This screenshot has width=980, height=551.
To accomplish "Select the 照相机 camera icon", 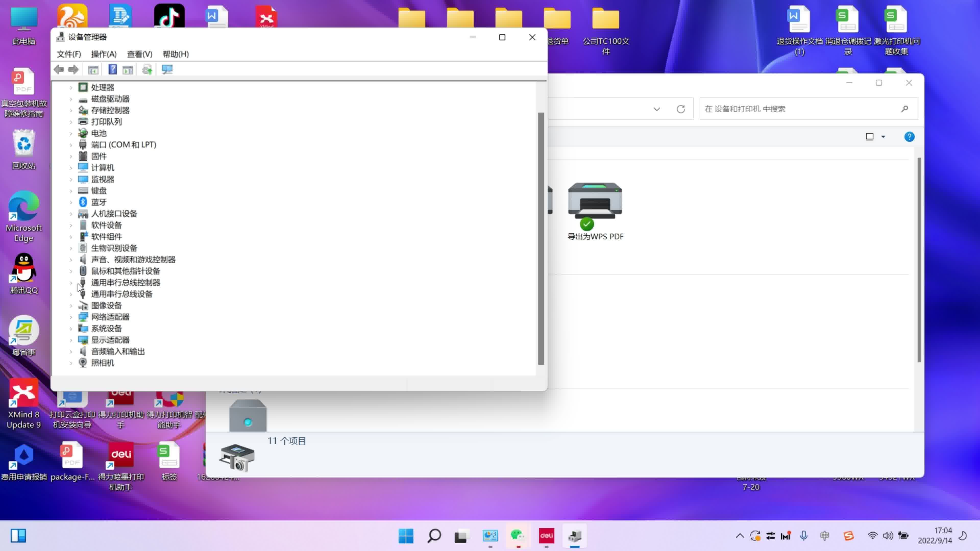I will pyautogui.click(x=82, y=363).
